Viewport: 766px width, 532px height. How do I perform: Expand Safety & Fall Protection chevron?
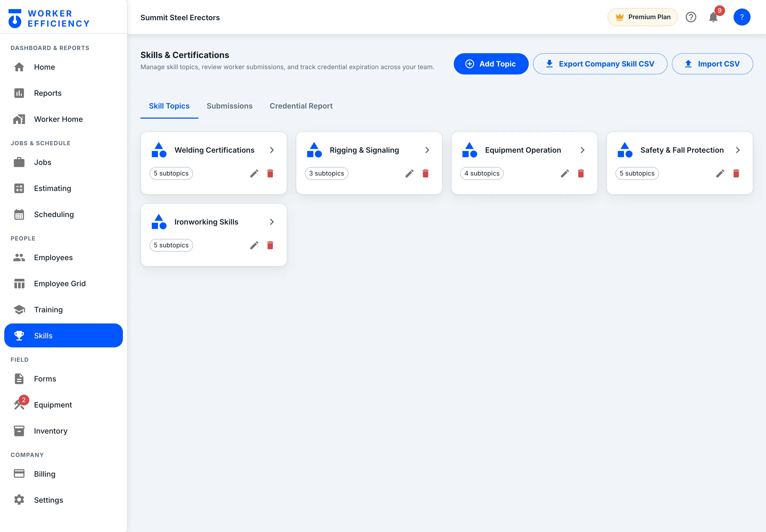(738, 150)
